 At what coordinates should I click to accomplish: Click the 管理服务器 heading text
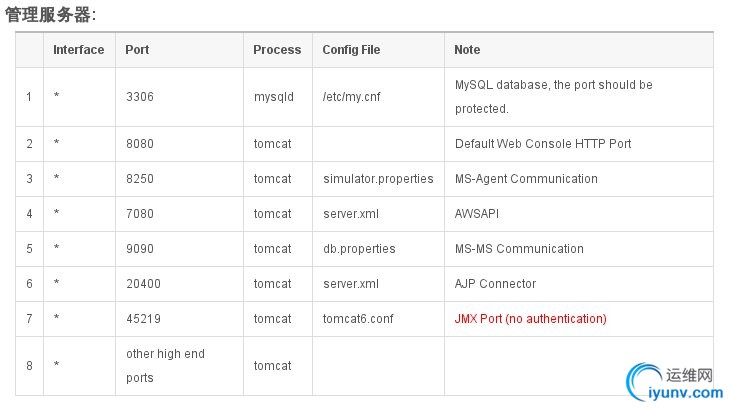coord(48,15)
